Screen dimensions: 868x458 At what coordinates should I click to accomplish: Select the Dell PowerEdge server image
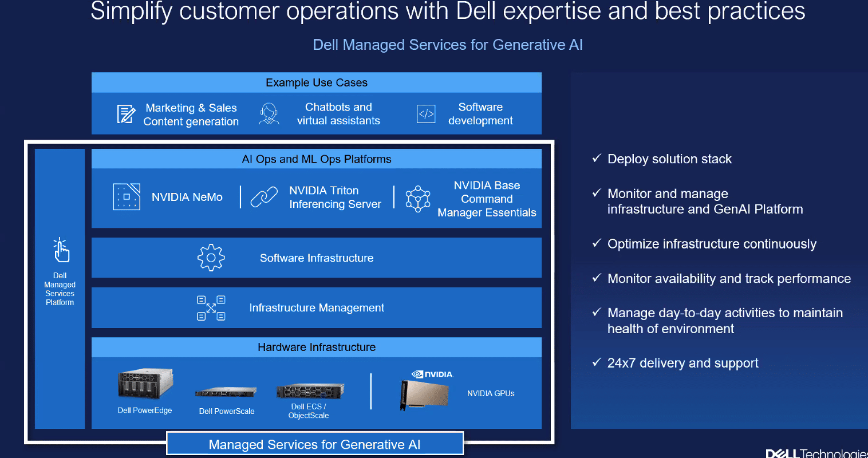(145, 383)
